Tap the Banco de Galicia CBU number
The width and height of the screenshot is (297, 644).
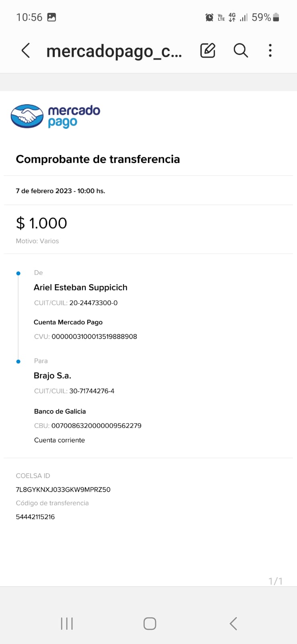coord(96,425)
